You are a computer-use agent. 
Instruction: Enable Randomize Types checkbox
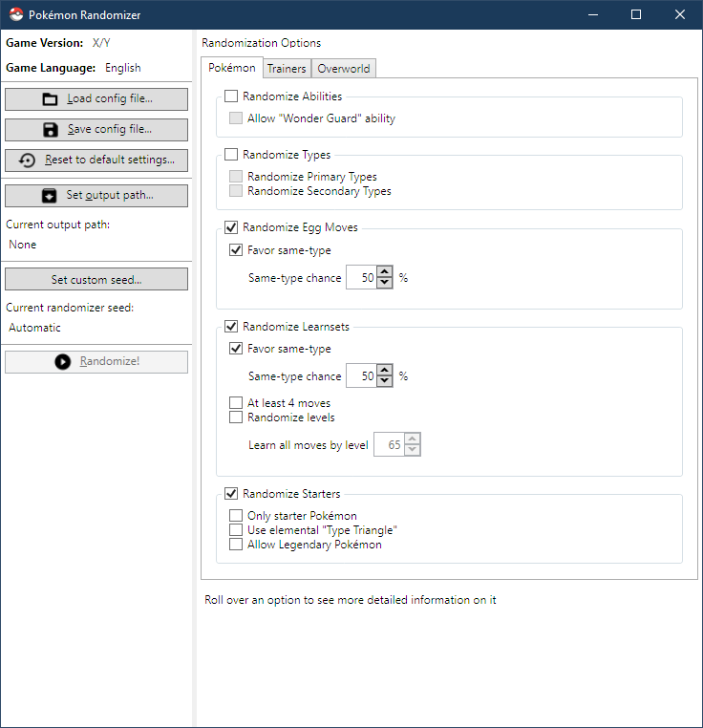point(231,154)
